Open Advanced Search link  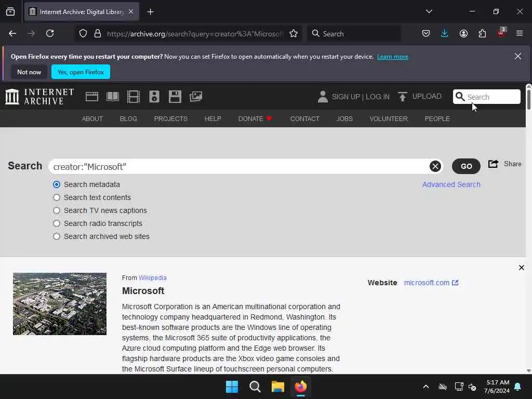pyautogui.click(x=451, y=184)
